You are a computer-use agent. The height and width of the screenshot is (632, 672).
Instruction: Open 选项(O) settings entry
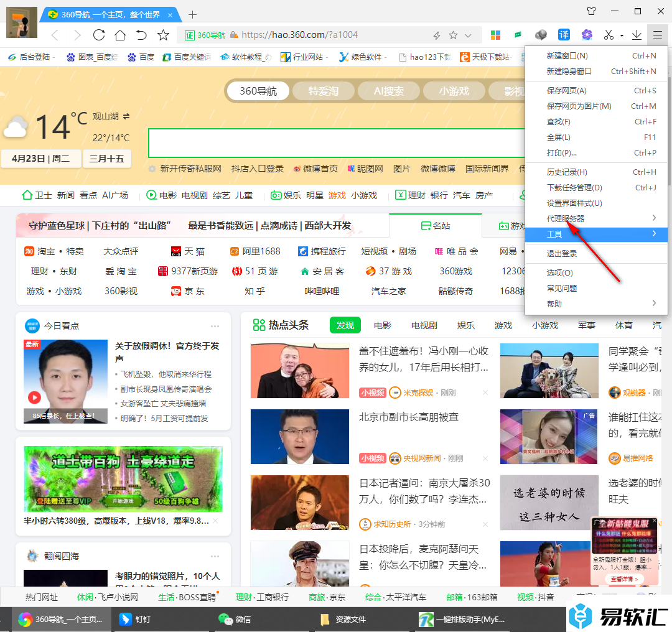coord(596,272)
